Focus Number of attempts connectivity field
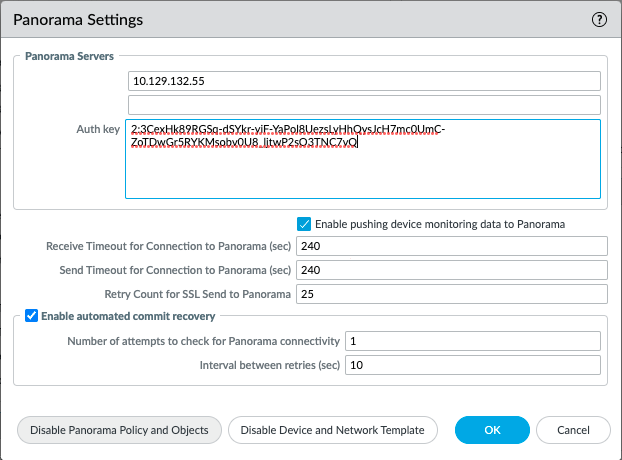Screen dimensions: 622x460 (x=473, y=341)
